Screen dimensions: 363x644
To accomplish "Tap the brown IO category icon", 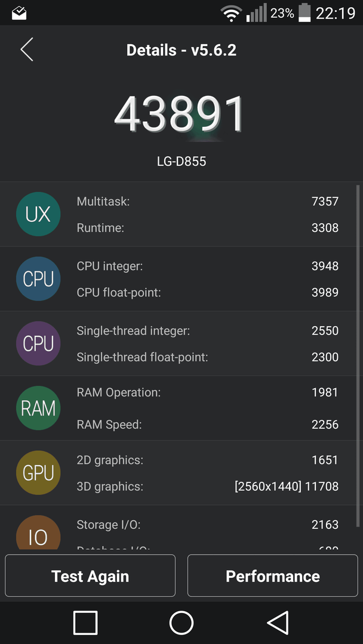I will [38, 532].
